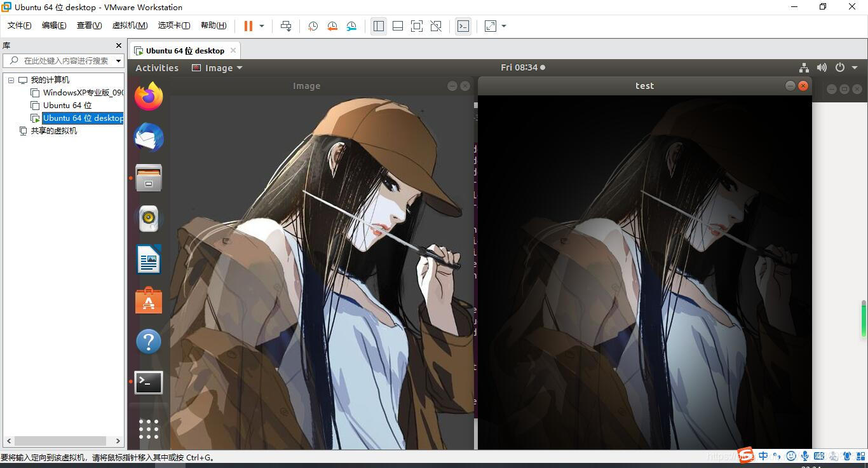
Task: Close the Ubuntu 64 位 desktop tab
Action: tap(233, 50)
